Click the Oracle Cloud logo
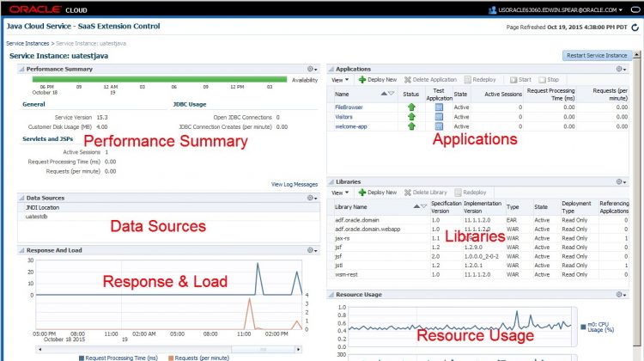Image resolution: width=644 pixels, height=361 pixels. (48, 9)
